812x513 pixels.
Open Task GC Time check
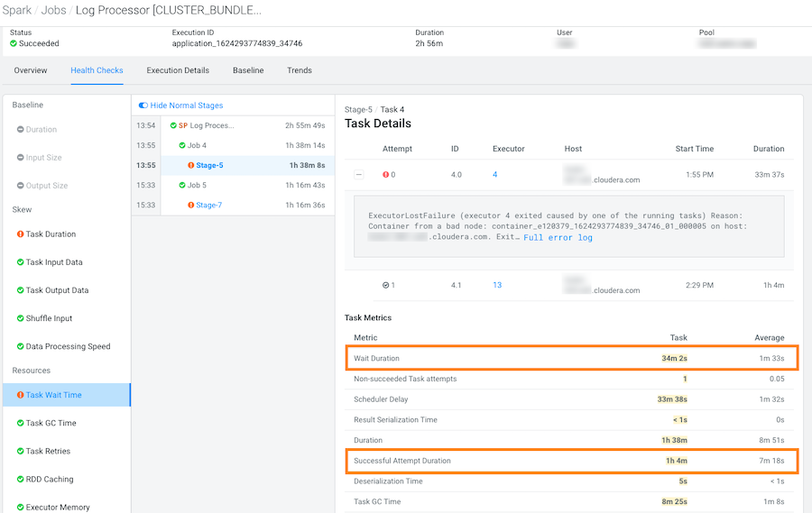[x=51, y=423]
